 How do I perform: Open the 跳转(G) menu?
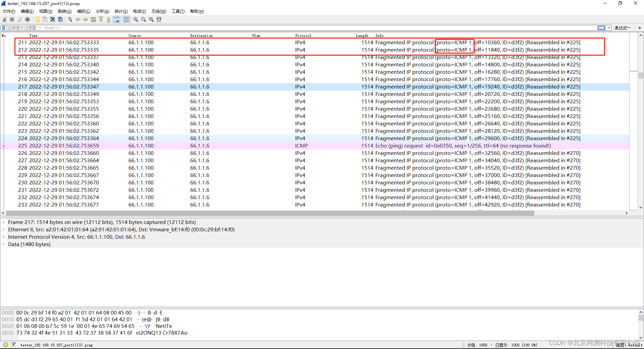[65, 11]
